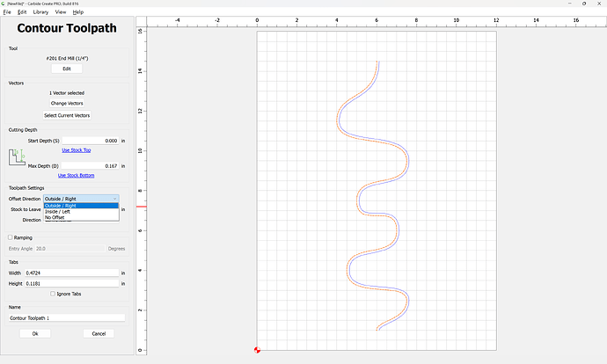Click the Carbide Create app icon in title bar
The width and height of the screenshot is (607, 364).
tap(3, 4)
